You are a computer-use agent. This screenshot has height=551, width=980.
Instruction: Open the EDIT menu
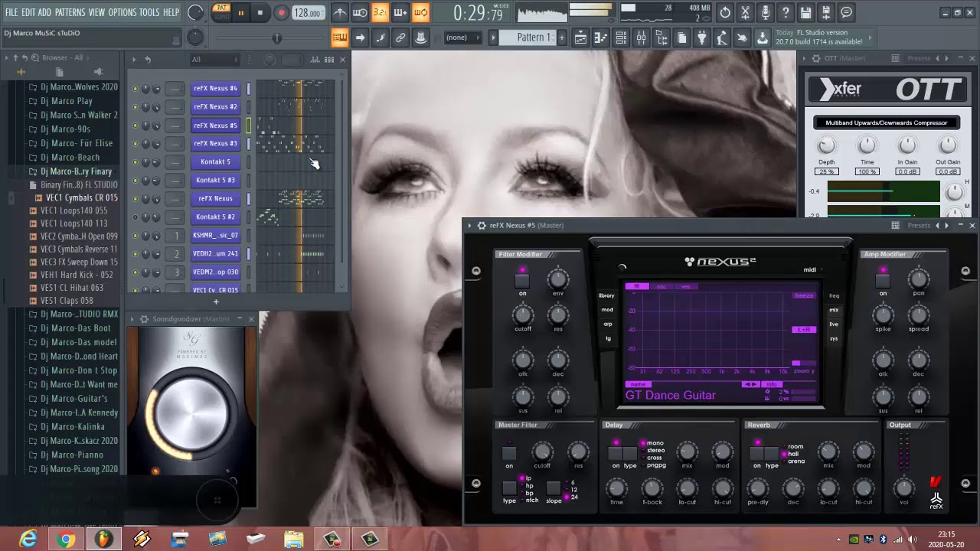click(28, 12)
